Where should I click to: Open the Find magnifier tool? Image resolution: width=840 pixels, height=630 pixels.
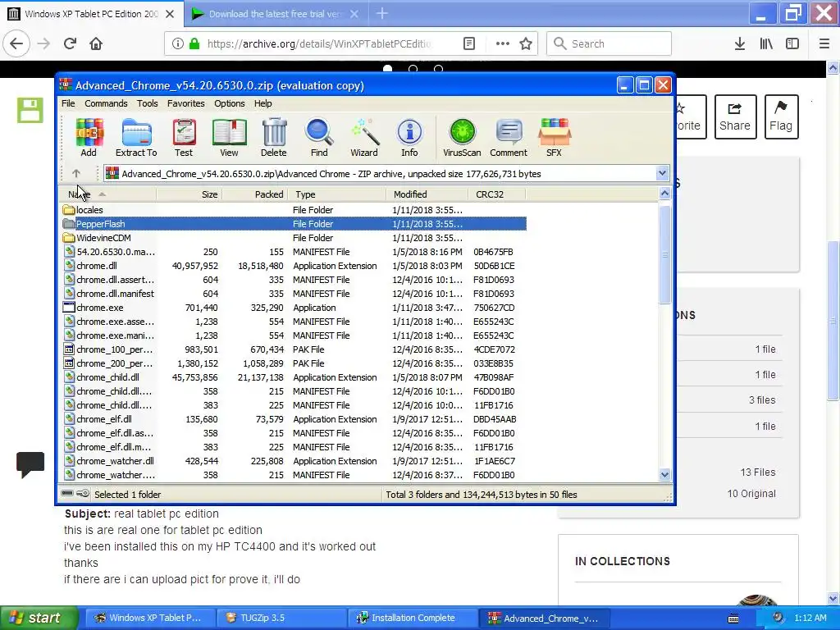coord(319,138)
